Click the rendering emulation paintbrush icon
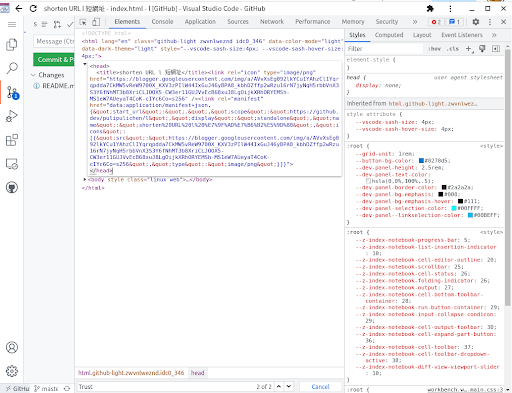Image resolution: width=512 pixels, height=393 pixels. click(x=482, y=49)
